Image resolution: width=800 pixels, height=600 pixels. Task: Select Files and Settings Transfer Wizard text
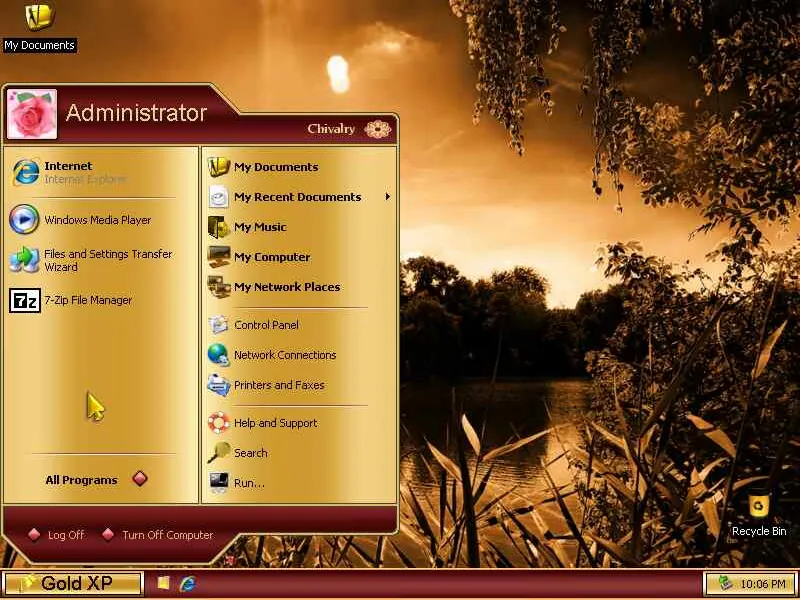(108, 260)
